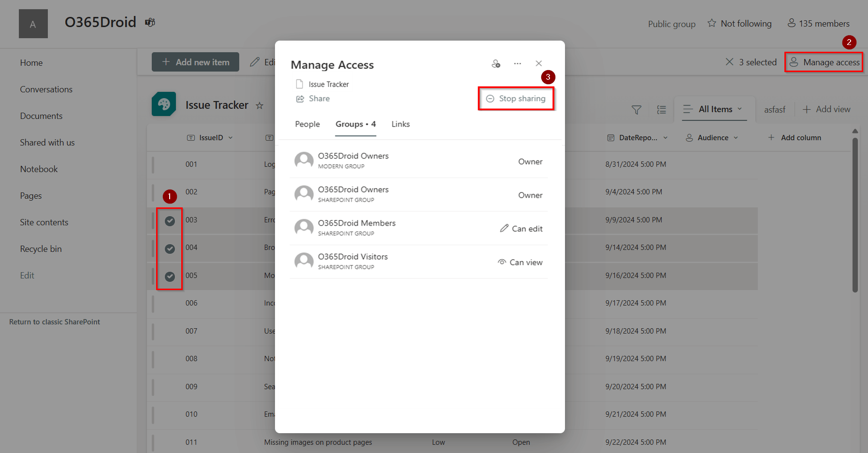The width and height of the screenshot is (868, 453).
Task: Click the Share icon under Issue Tracker
Action: tap(300, 99)
